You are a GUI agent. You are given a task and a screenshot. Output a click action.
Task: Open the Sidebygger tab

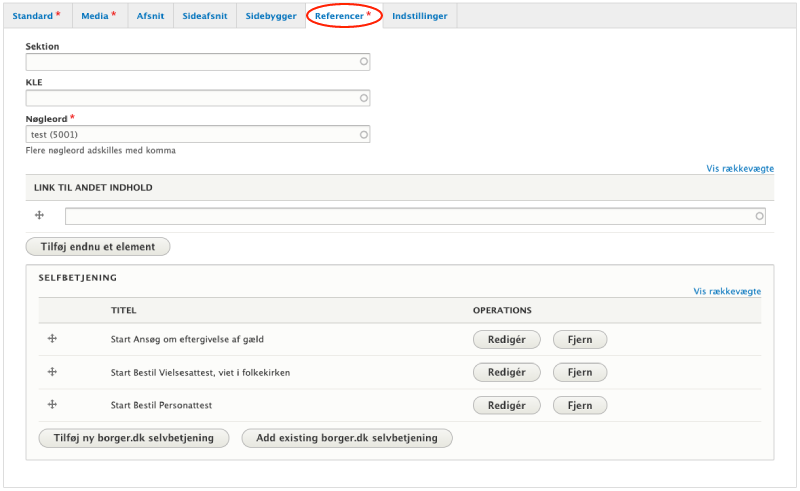pos(272,16)
